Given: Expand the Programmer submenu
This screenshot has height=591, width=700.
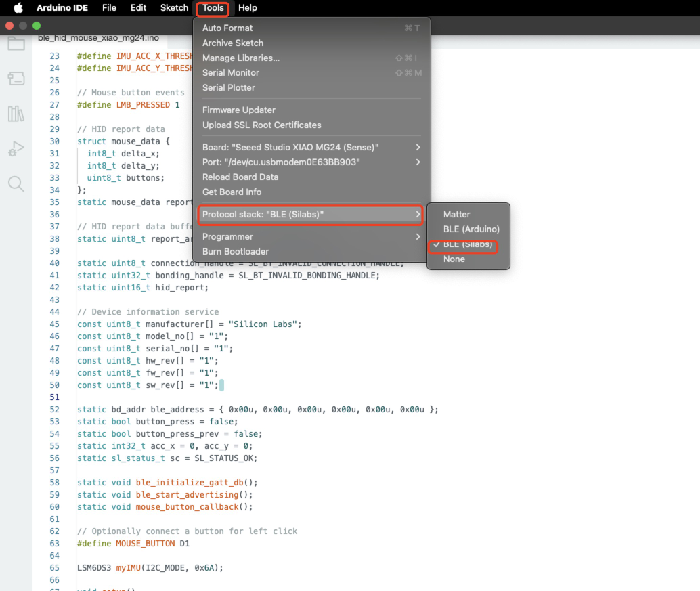Looking at the screenshot, I should click(x=311, y=236).
